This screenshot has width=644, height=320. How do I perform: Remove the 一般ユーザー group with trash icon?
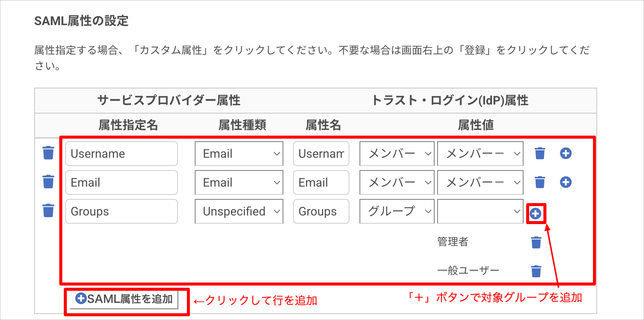536,271
